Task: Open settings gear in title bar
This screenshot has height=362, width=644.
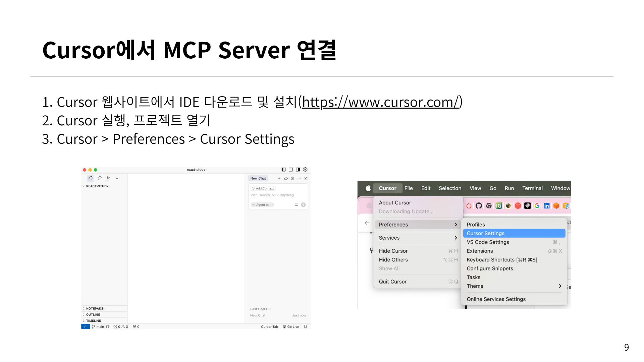Action: click(x=305, y=170)
